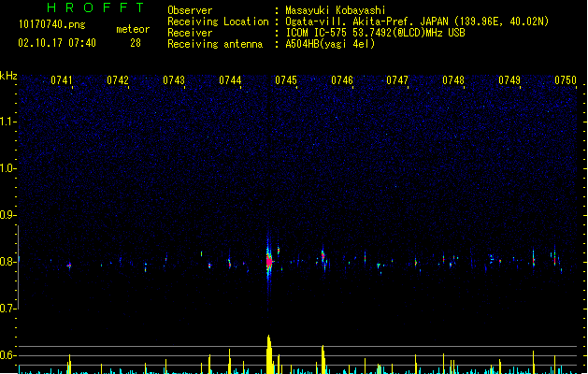Image resolution: width=588 pixels, height=374 pixels.
Task: Click the 0741 time marker
Action: 61,80
